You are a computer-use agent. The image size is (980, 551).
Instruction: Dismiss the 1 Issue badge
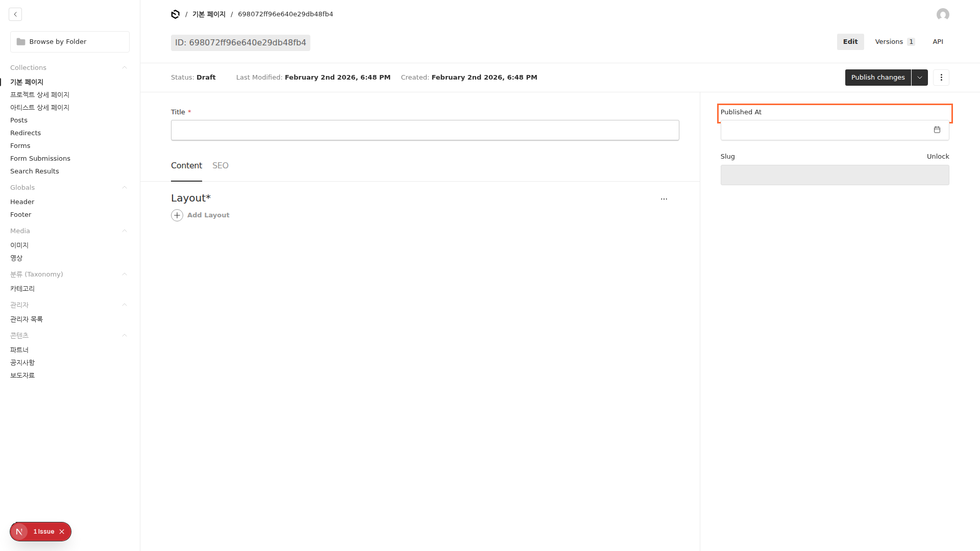[62, 532]
